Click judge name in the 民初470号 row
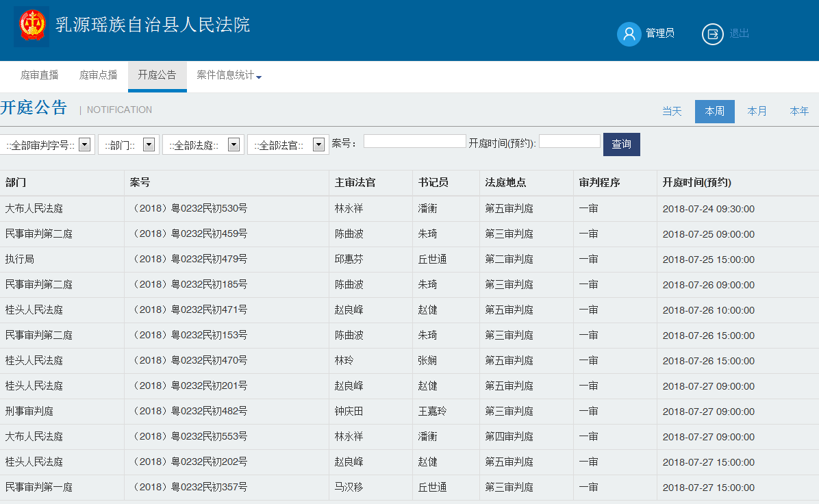 344,360
